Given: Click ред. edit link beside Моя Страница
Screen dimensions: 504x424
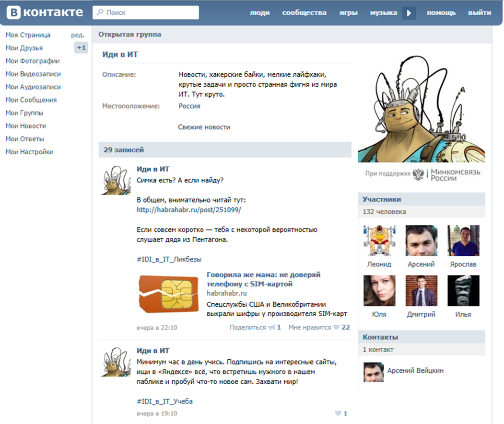Looking at the screenshot, I should click(77, 35).
